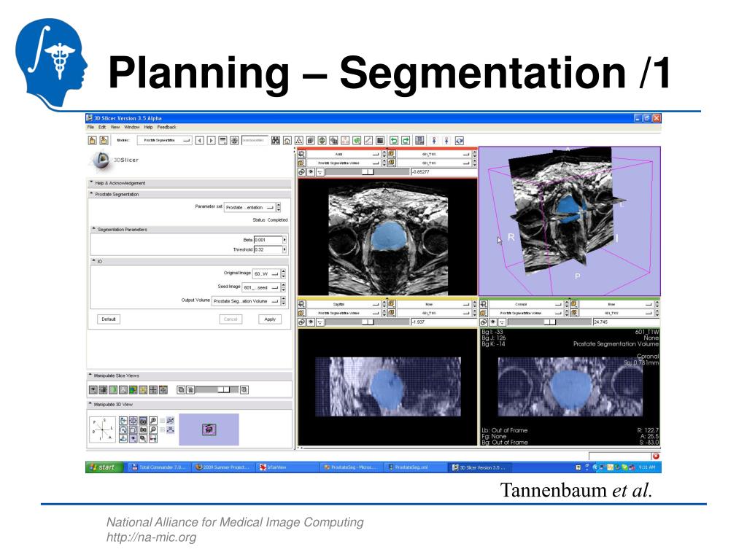Click the blue refresh arrows icon in toolbar
The height and width of the screenshot is (560, 747).
pyautogui.click(x=459, y=141)
